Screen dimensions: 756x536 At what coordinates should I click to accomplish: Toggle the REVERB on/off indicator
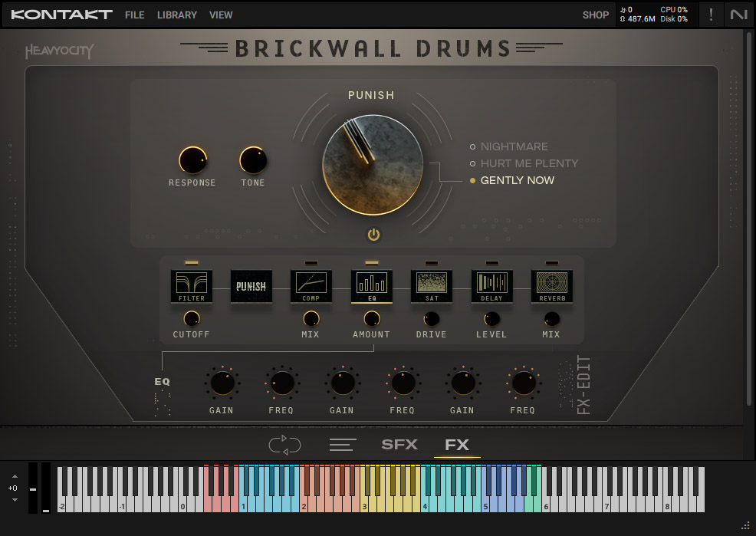[552, 263]
